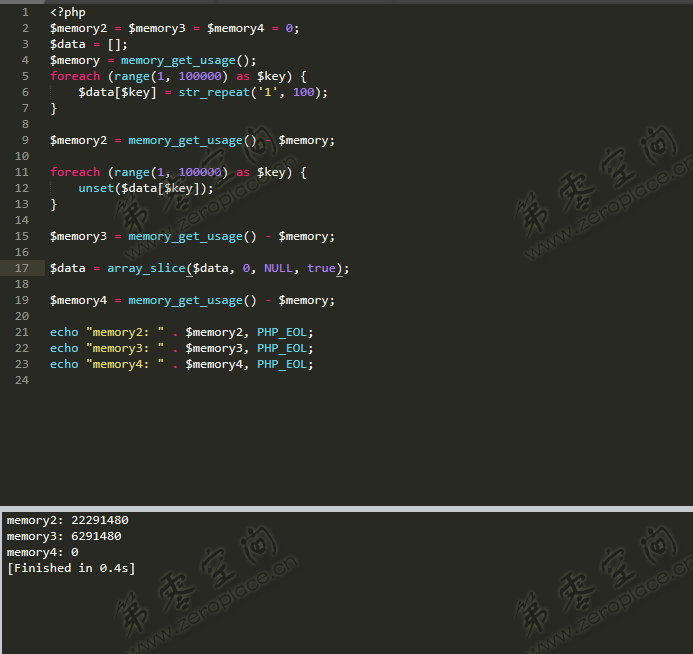The image size is (693, 654).
Task: Click line number 11 in the gutter
Action: 22,172
